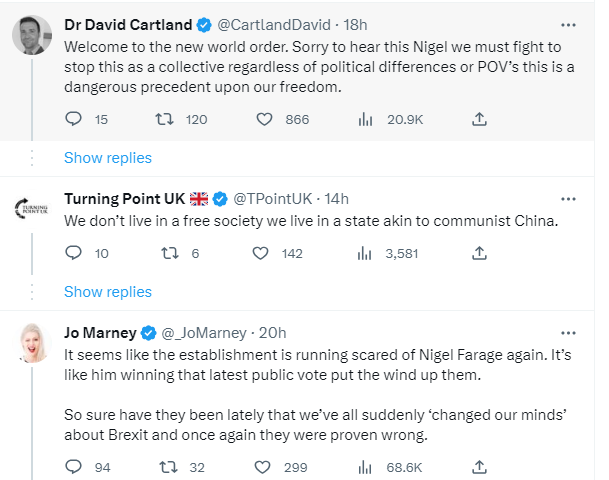Open Dr David Cartland's profile name link
Image resolution: width=609 pixels, height=480 pixels.
(130, 23)
